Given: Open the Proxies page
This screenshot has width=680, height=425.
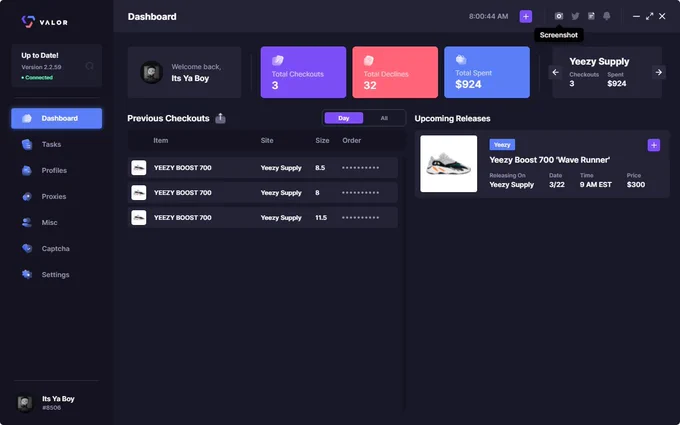Looking at the screenshot, I should (x=56, y=196).
